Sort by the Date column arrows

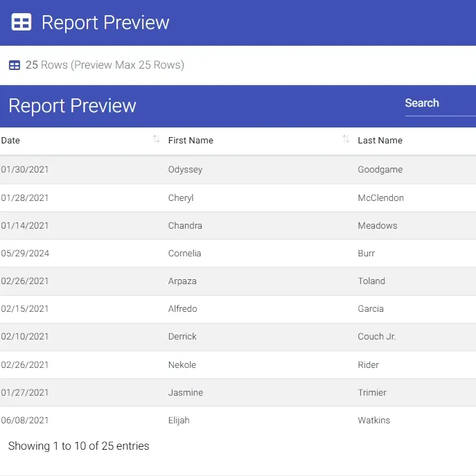click(x=156, y=139)
